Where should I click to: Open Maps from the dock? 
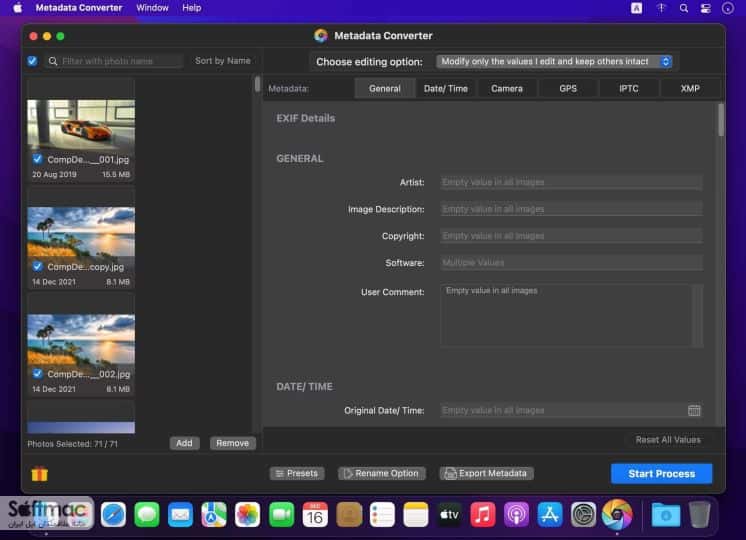[214, 514]
